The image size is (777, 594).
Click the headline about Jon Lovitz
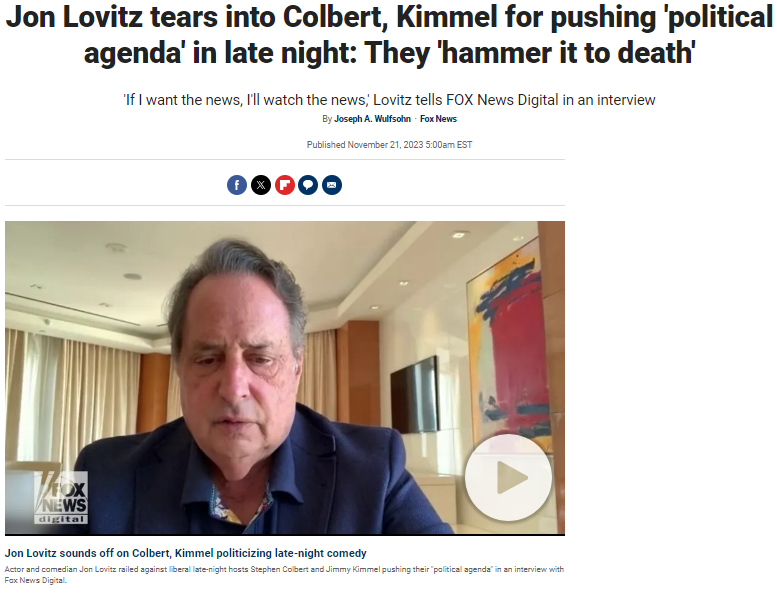click(388, 35)
